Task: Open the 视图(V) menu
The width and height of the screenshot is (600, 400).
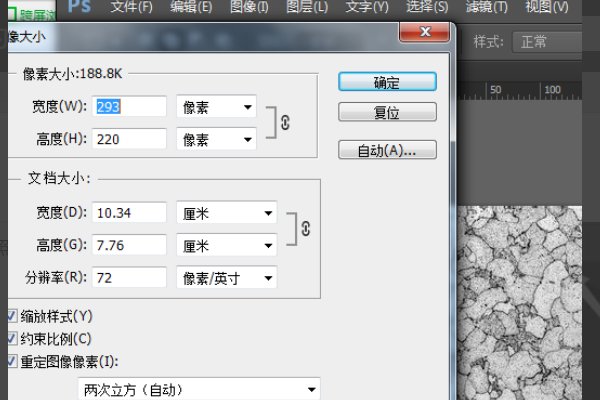Action: (546, 7)
